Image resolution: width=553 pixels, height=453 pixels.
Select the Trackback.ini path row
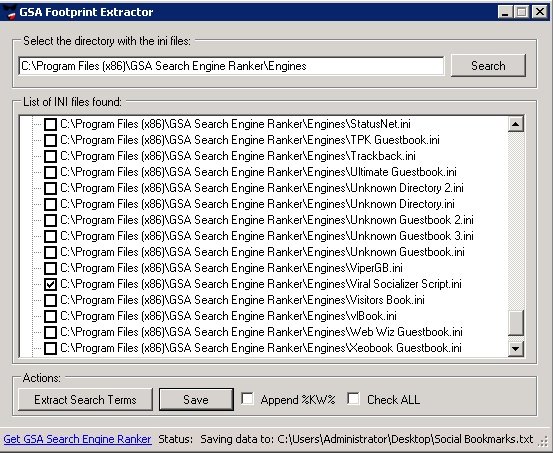(x=238, y=156)
